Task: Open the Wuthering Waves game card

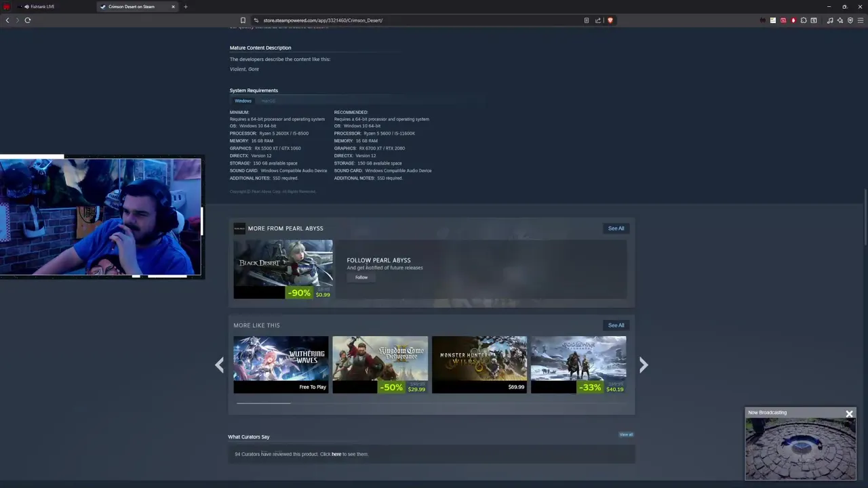Action: click(281, 365)
